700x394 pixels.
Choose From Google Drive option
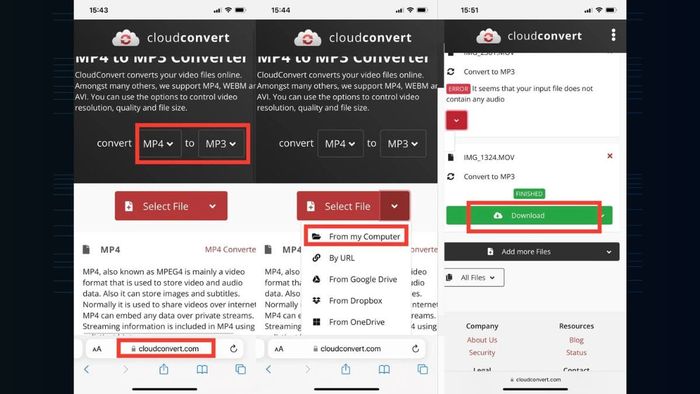[x=356, y=279]
